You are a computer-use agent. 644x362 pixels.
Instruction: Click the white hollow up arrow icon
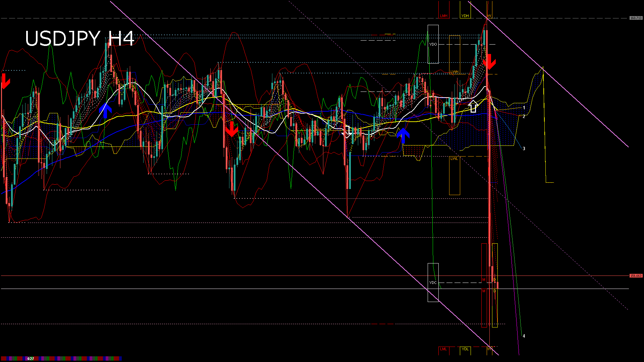tap(473, 106)
